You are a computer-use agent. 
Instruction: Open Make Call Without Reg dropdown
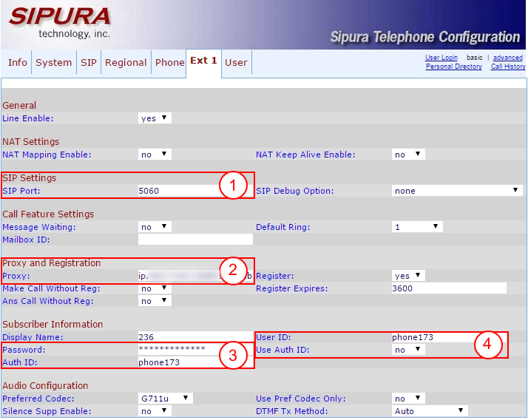point(155,288)
